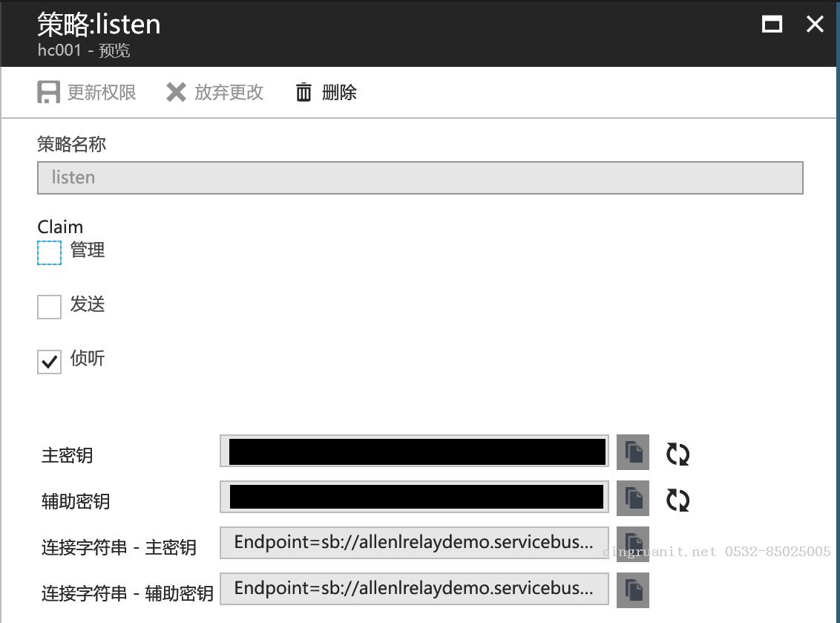Click the save disk icon beside 更新权限

pyautogui.click(x=48, y=92)
